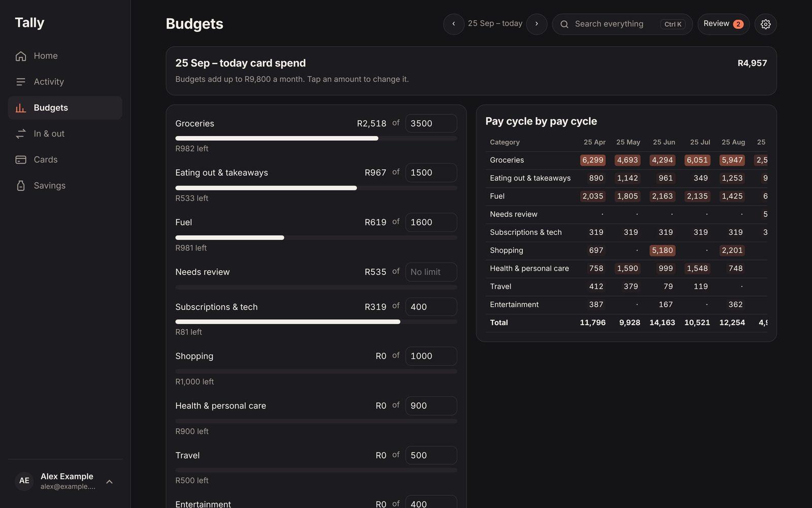The height and width of the screenshot is (508, 812).
Task: Click the In & out arrows icon
Action: click(21, 134)
